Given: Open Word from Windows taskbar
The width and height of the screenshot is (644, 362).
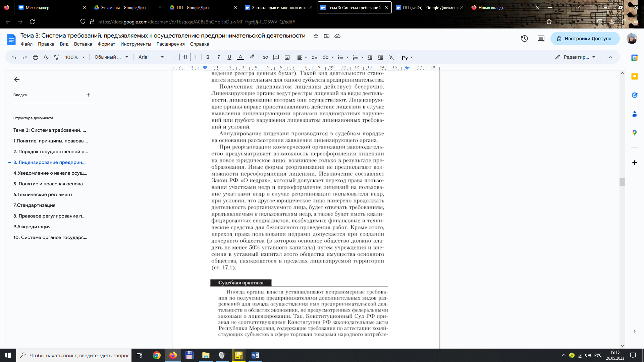Looking at the screenshot, I should [x=255, y=355].
